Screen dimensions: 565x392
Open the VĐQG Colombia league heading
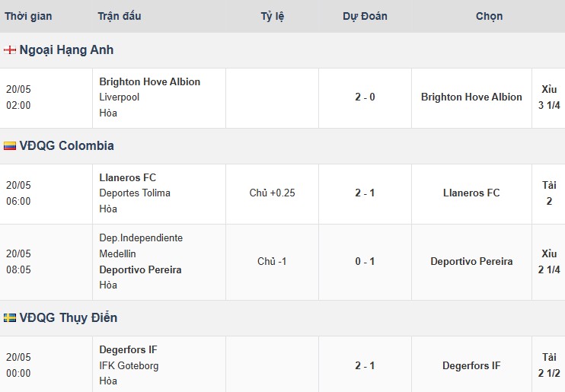(67, 145)
